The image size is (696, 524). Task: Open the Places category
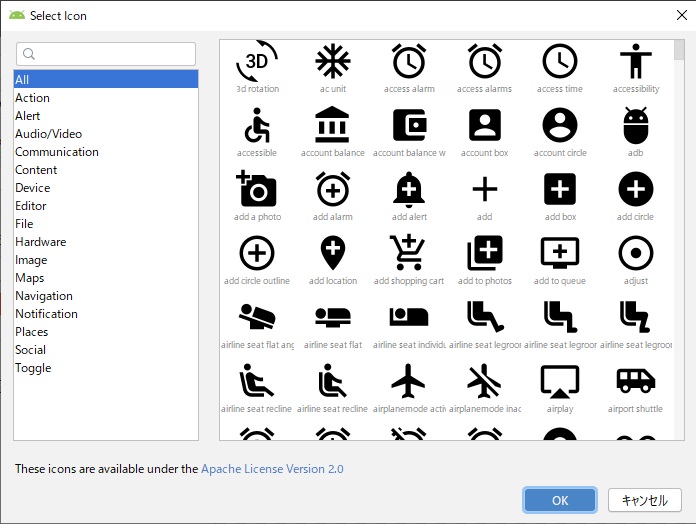[x=106, y=331]
